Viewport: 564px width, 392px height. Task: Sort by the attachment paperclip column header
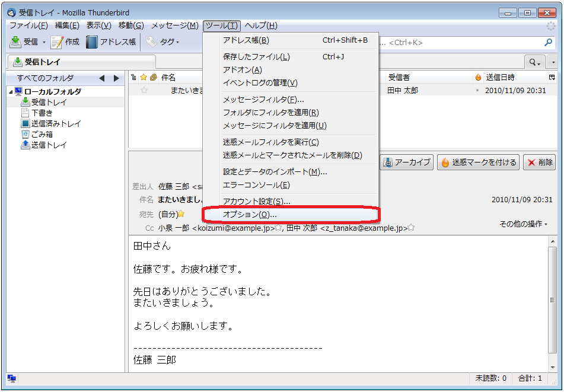coord(154,77)
